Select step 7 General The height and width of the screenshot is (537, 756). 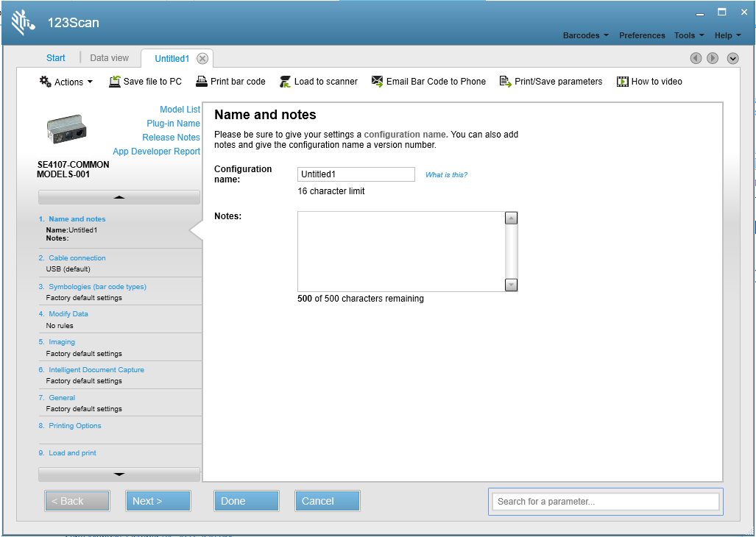62,397
